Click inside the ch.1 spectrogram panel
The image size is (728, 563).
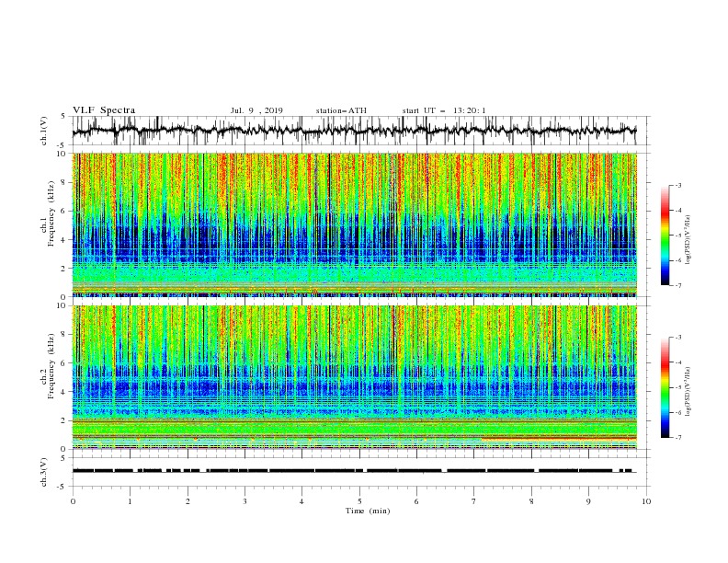click(x=355, y=224)
